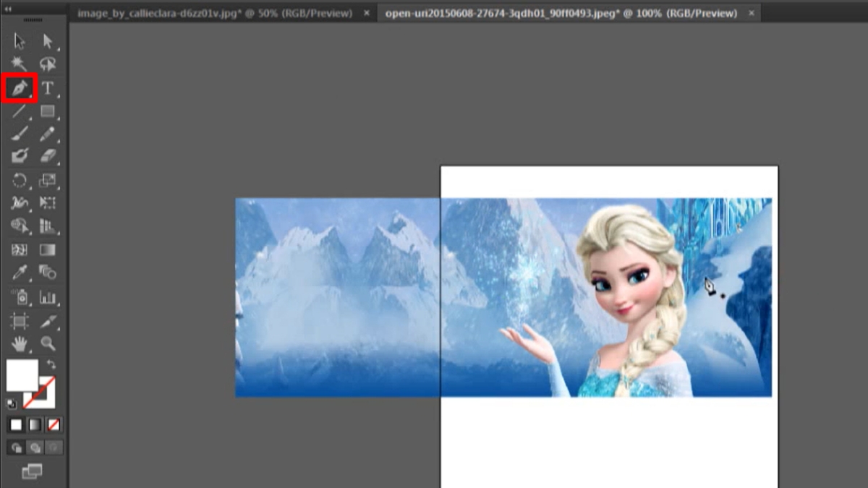The width and height of the screenshot is (868, 488).
Task: Select the Line Segment tool
Action: [x=20, y=111]
